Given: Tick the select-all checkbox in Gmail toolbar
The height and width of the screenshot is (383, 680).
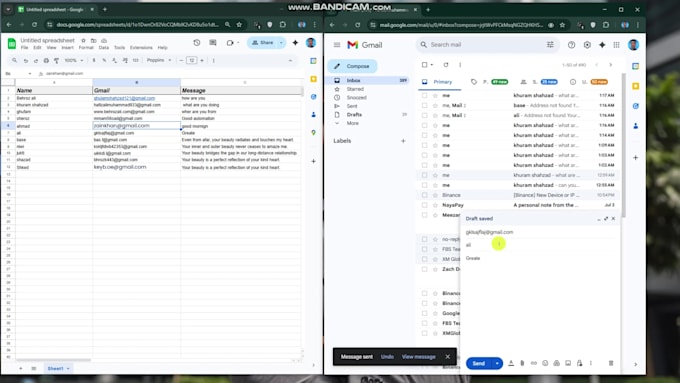Looking at the screenshot, I should pyautogui.click(x=425, y=65).
